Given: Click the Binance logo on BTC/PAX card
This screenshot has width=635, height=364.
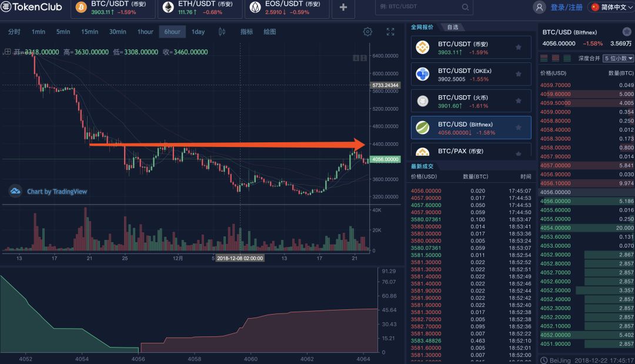Looking at the screenshot, I should tap(423, 152).
